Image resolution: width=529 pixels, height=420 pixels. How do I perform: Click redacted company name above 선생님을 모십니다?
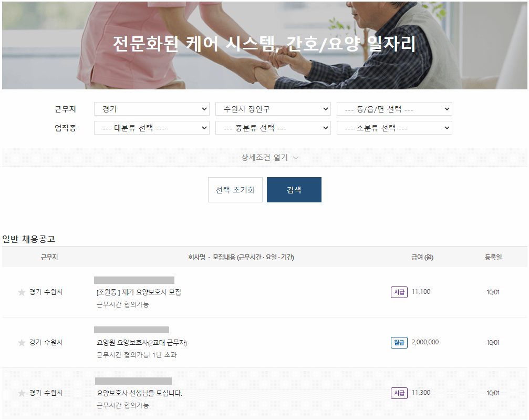tap(133, 381)
